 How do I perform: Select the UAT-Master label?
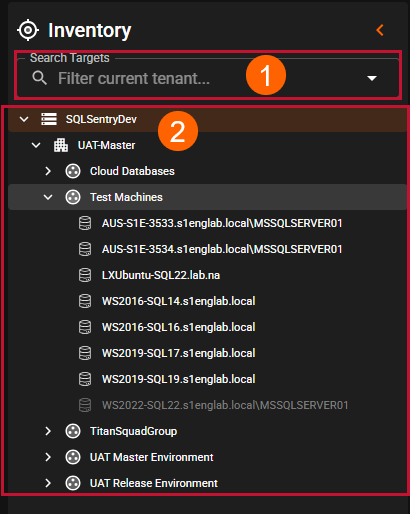[106, 145]
